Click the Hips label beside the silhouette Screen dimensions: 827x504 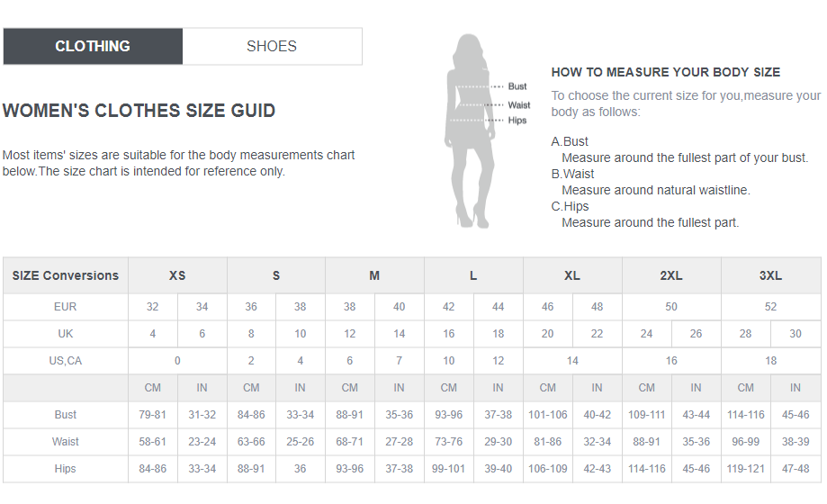[x=517, y=121]
